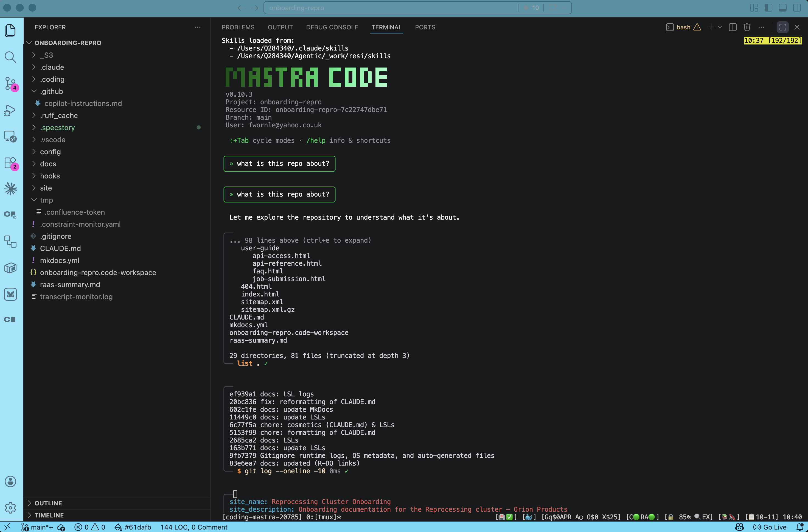
Task: Switch to the OUTPUT tab
Action: (280, 27)
